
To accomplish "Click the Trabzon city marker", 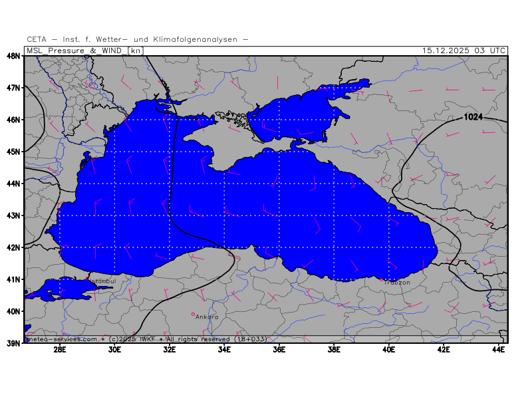I will (x=381, y=280).
